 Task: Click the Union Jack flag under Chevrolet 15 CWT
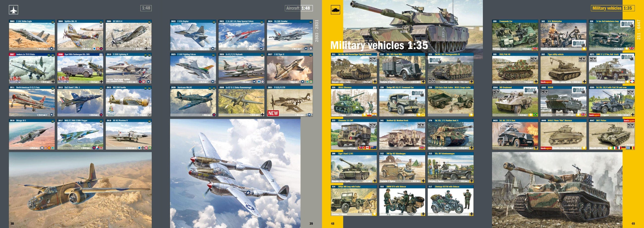coord(362,148)
